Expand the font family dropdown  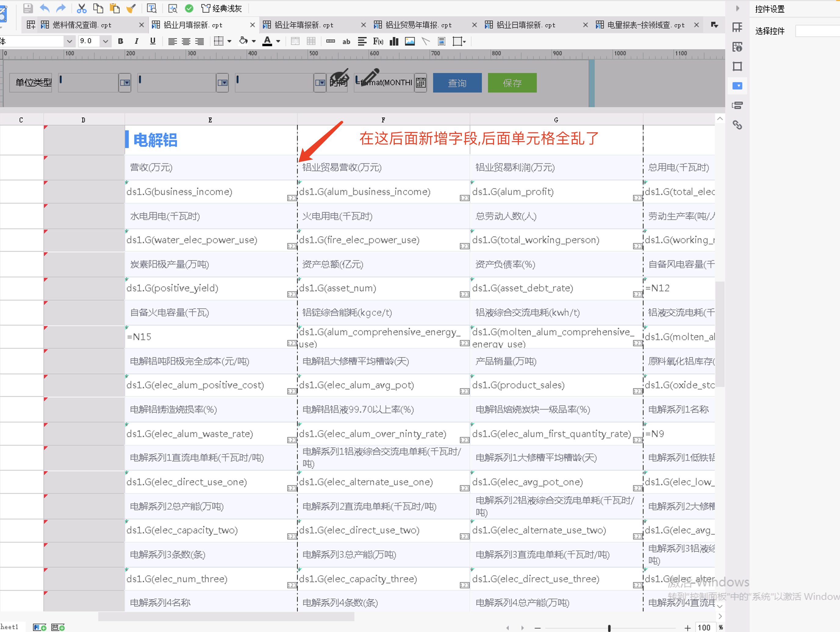(x=69, y=41)
